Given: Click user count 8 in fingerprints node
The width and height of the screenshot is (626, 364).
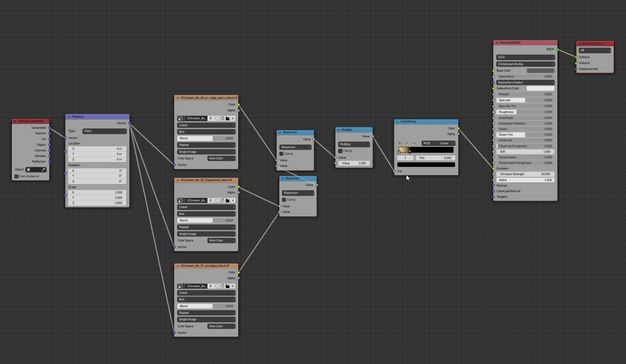Looking at the screenshot, I should coord(211,200).
